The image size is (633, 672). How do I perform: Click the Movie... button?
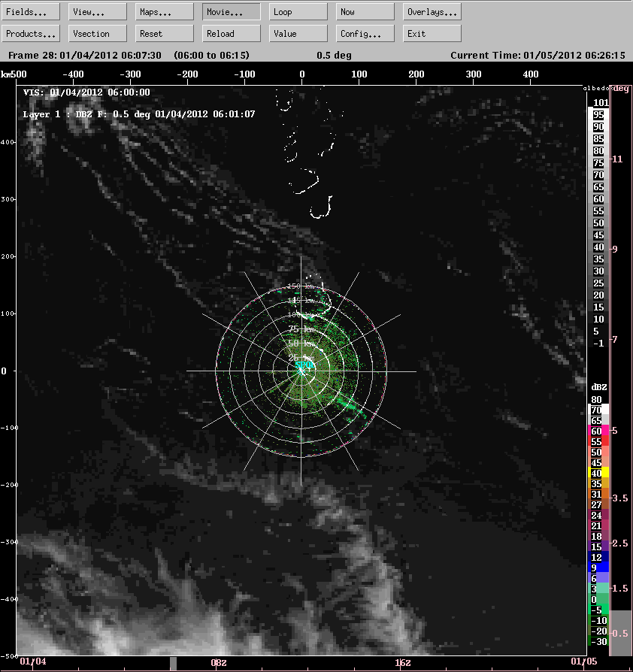point(232,12)
